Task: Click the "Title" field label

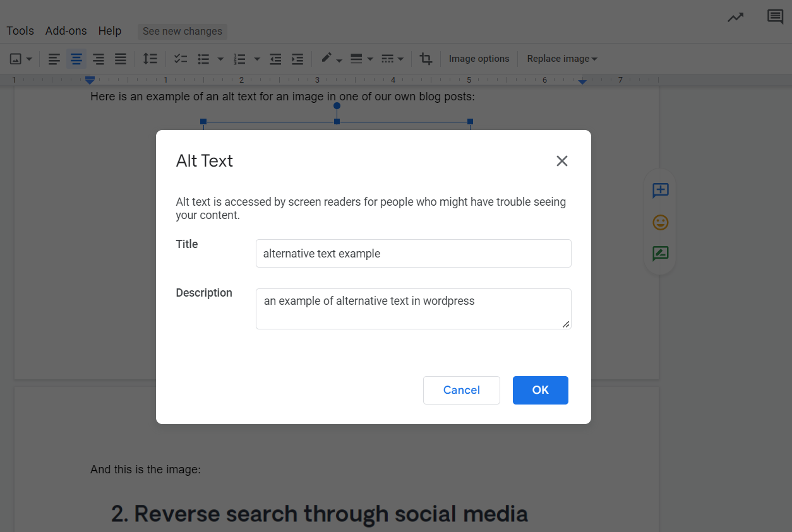Action: [187, 244]
